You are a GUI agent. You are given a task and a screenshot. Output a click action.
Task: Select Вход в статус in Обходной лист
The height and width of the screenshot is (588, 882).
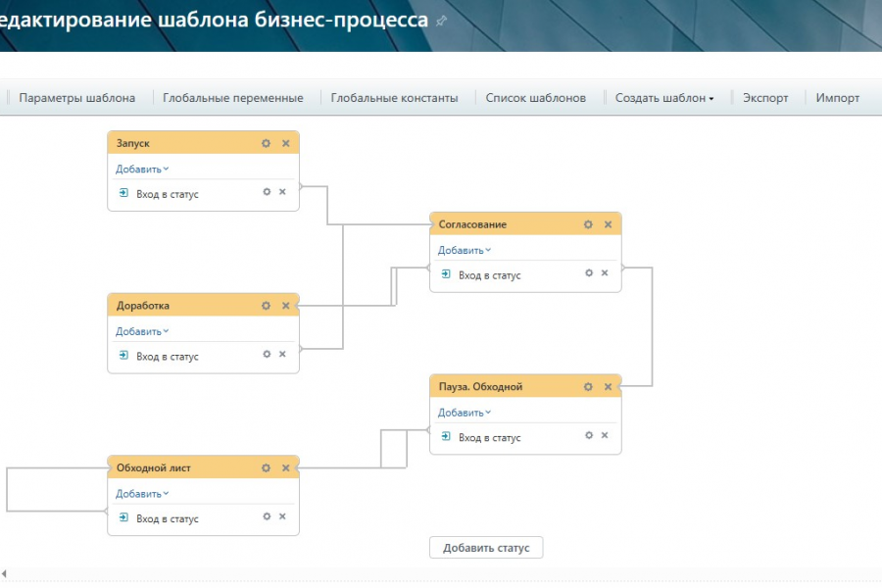tap(167, 519)
